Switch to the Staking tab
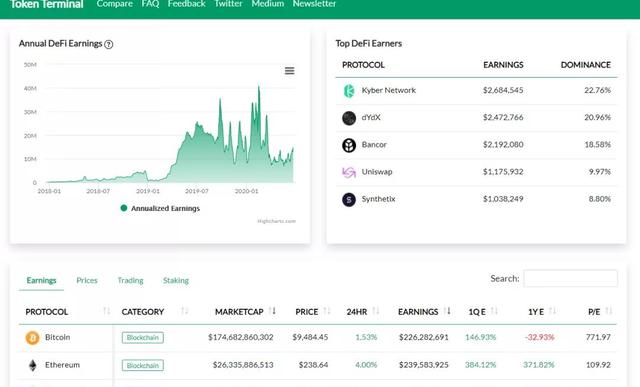 [176, 280]
